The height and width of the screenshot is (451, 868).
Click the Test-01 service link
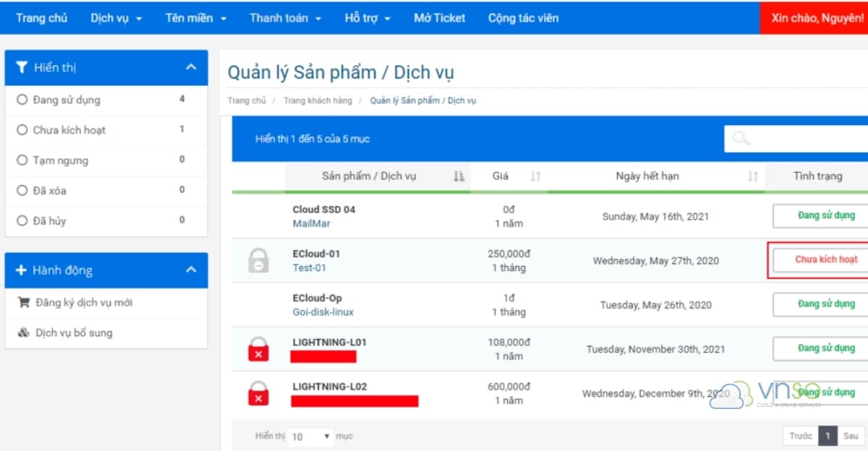tap(309, 268)
